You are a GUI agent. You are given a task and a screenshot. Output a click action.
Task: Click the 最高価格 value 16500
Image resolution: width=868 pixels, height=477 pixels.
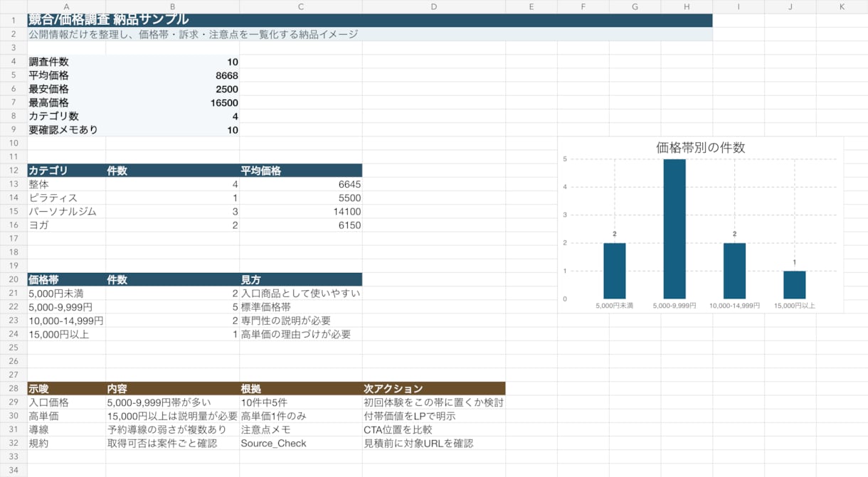tap(172, 102)
